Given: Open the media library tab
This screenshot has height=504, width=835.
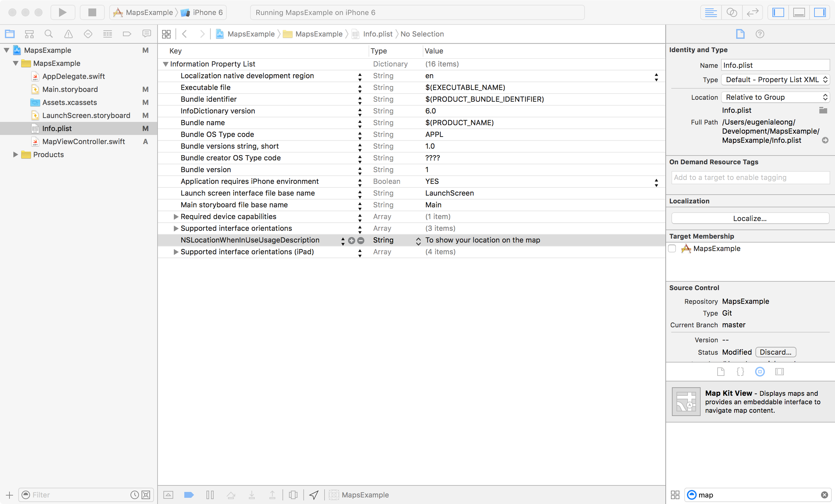Looking at the screenshot, I should point(780,372).
